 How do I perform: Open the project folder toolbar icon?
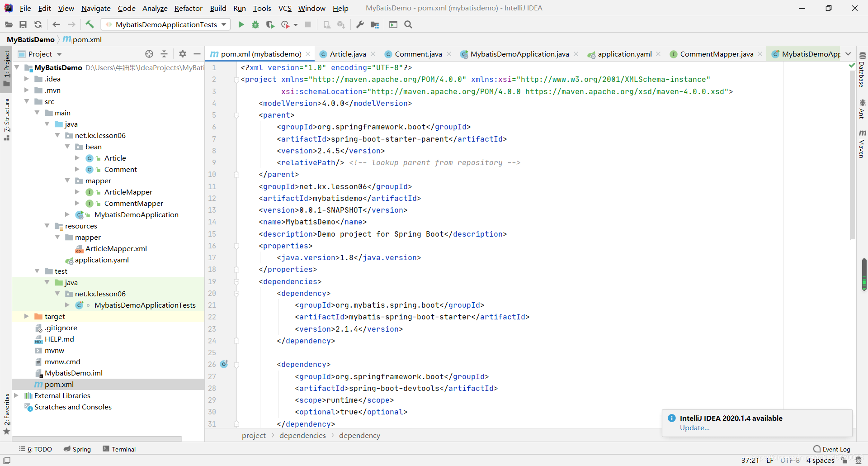pyautogui.click(x=9, y=24)
